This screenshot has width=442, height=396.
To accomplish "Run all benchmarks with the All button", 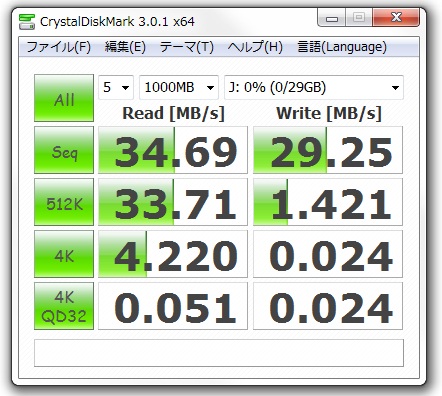I will tap(64, 98).
